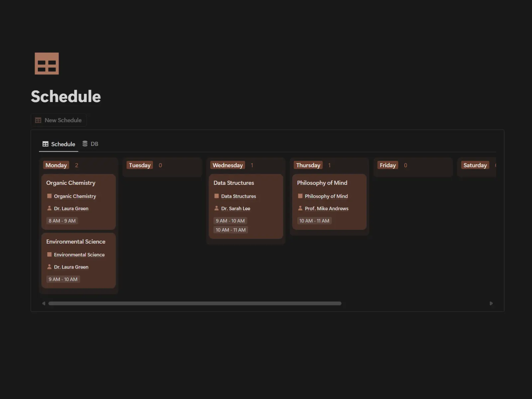This screenshot has height=399, width=532.
Task: Click the Data Structures course square icon
Action: 216,196
